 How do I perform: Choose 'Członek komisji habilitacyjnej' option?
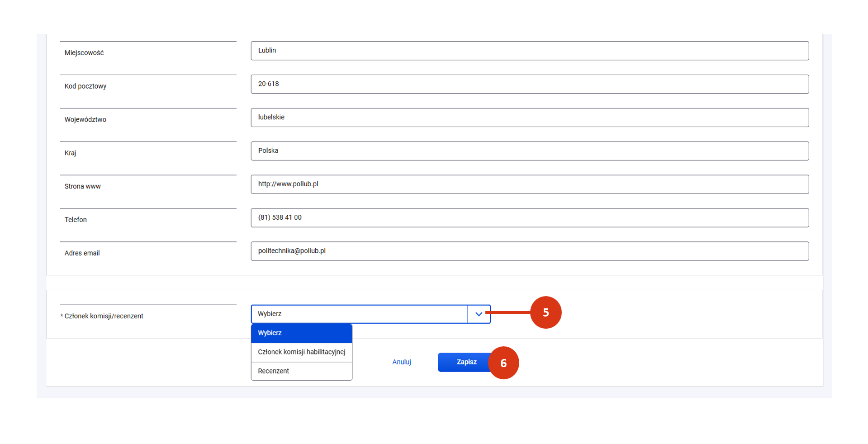(301, 352)
